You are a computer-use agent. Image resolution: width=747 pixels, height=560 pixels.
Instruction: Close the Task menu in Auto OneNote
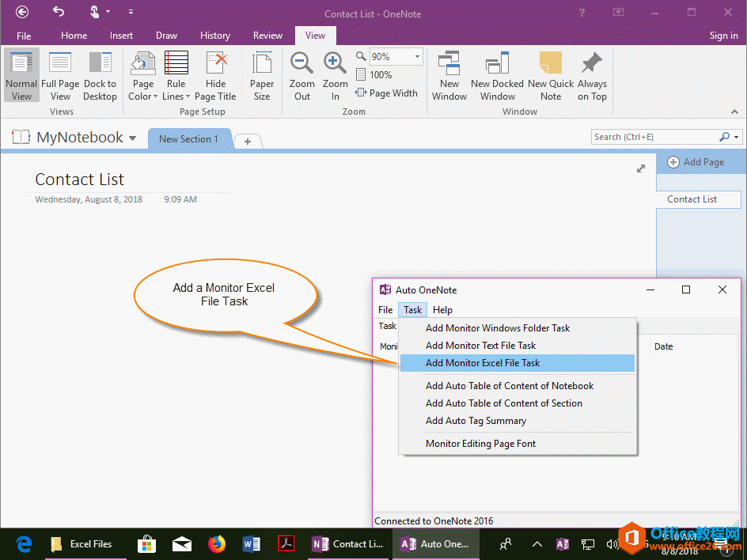click(x=412, y=310)
